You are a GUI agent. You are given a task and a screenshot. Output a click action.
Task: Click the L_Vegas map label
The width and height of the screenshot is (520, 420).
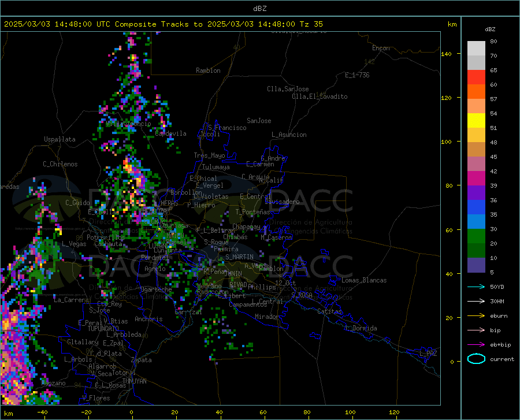pyautogui.click(x=74, y=244)
